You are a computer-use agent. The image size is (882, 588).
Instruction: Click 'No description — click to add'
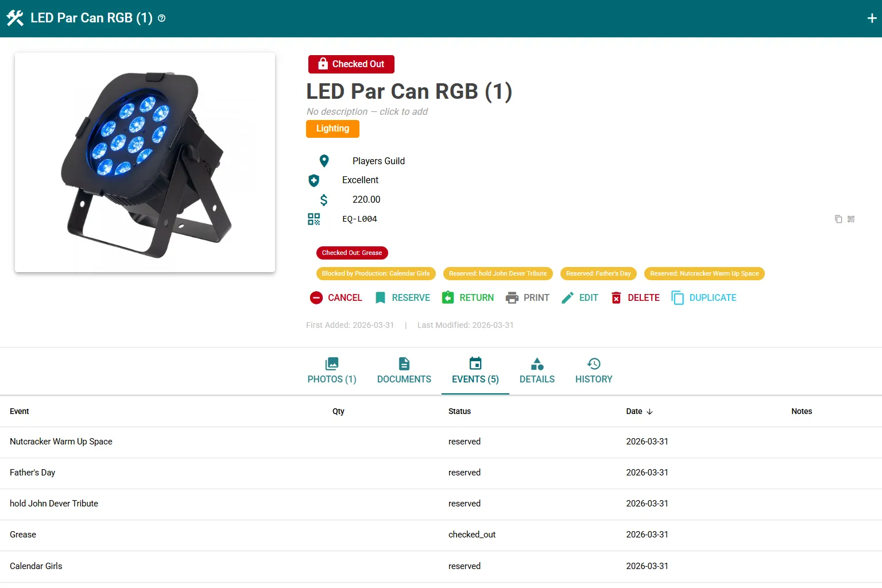pyautogui.click(x=367, y=111)
